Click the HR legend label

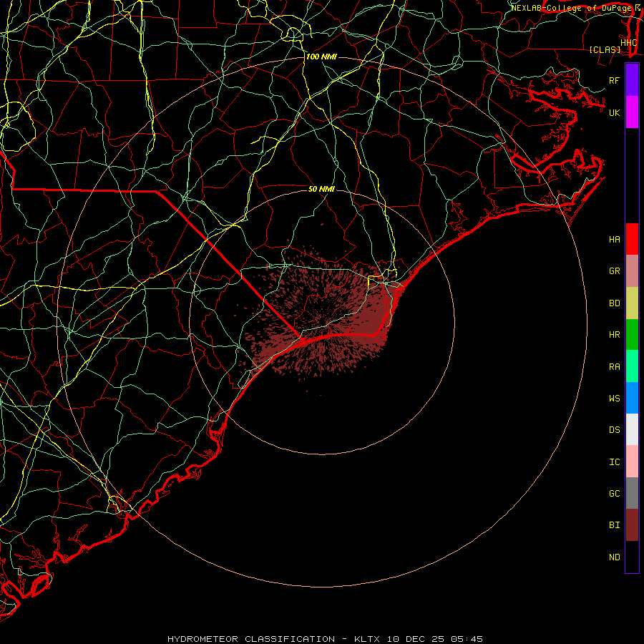click(x=615, y=335)
